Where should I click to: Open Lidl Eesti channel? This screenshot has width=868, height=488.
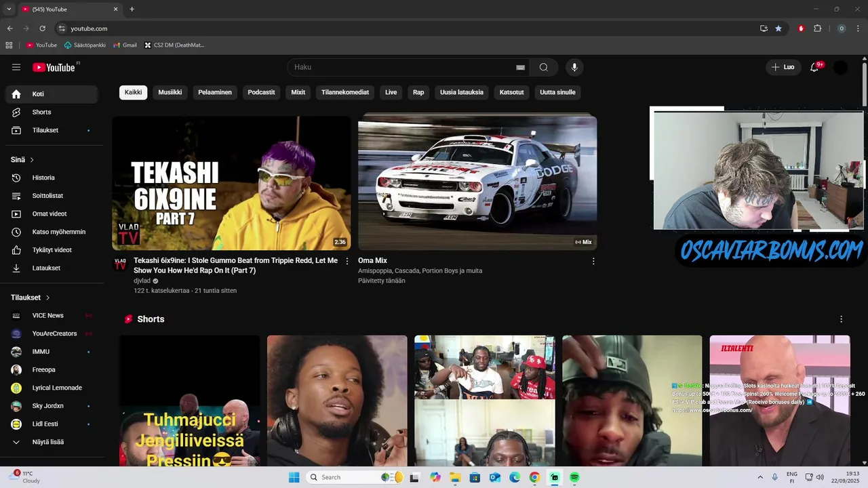(52, 424)
